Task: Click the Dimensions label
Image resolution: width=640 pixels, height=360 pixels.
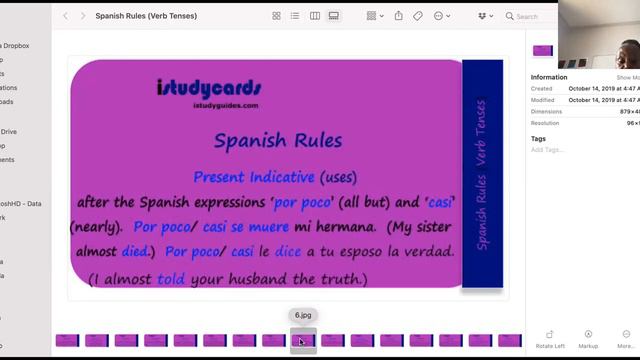Action: [x=546, y=111]
